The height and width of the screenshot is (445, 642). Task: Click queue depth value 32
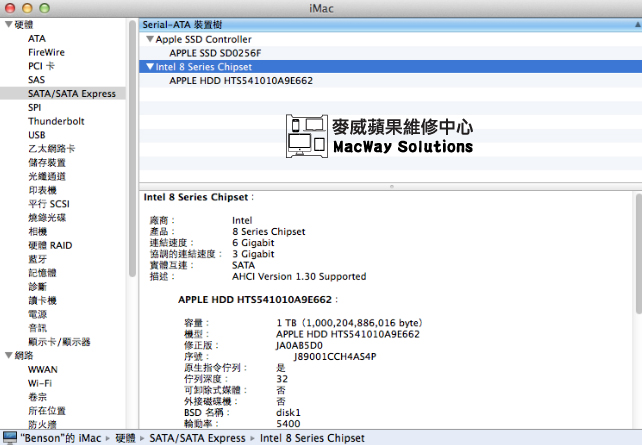[282, 379]
